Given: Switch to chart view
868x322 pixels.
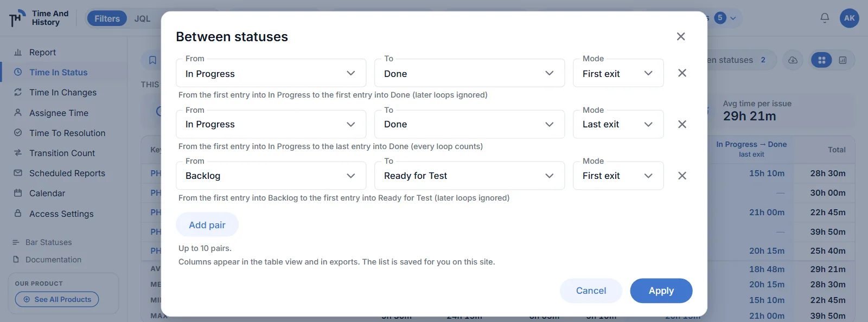Looking at the screenshot, I should point(843,60).
